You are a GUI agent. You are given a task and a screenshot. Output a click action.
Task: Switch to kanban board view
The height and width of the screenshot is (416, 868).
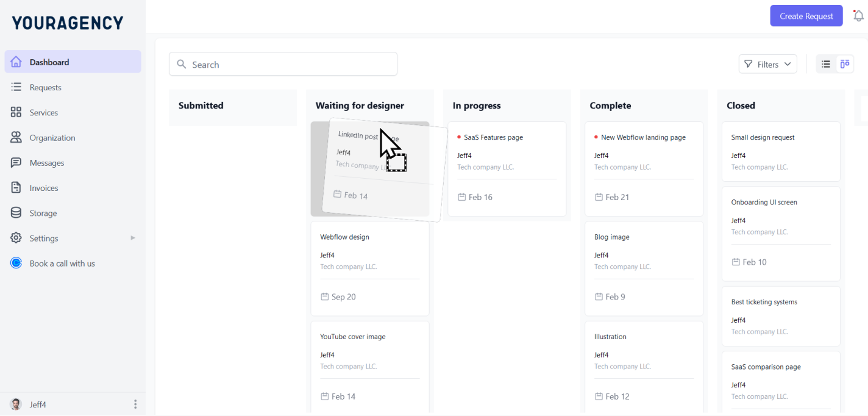click(844, 63)
